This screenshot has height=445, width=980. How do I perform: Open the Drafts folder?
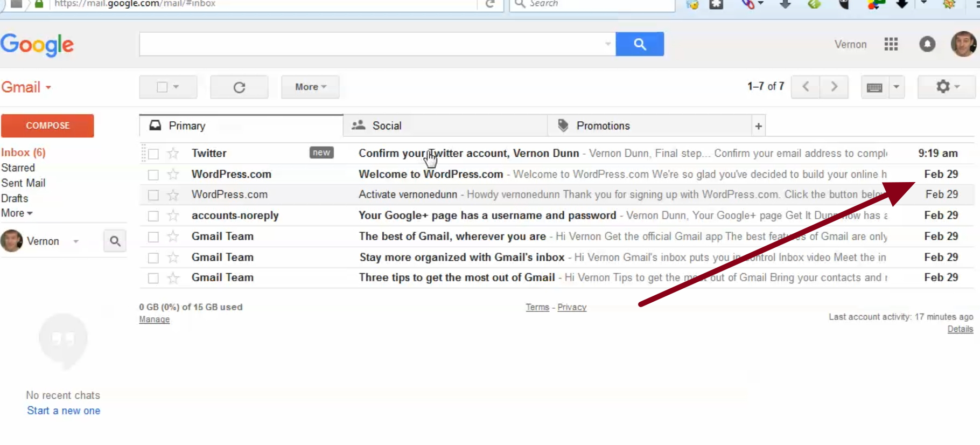[15, 198]
